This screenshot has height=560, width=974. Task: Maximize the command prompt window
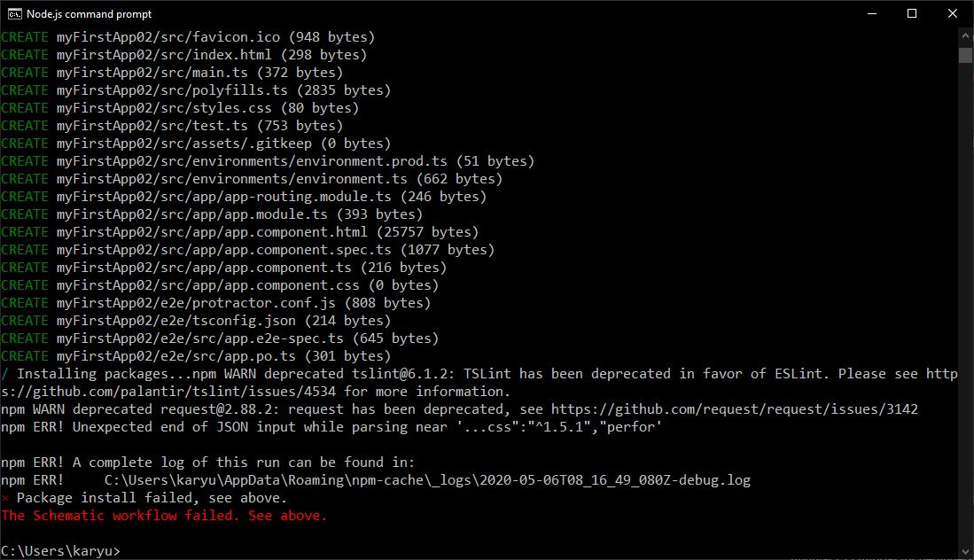[912, 13]
